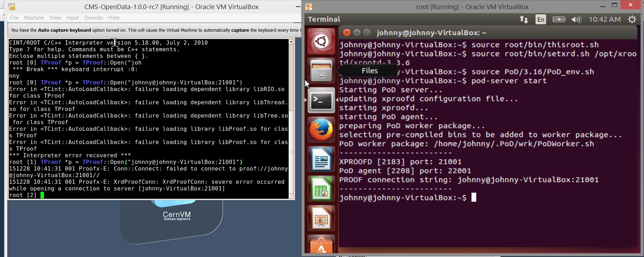
Task: Click scroll-up arrow of ROOT terminal scrollbar
Action: (291, 42)
